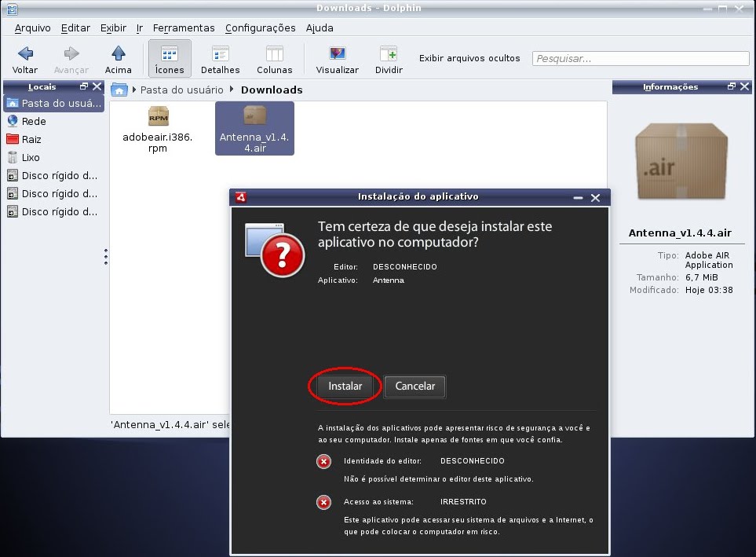Image resolution: width=756 pixels, height=557 pixels.
Task: Expand the arrow before Downloads breadcrumb
Action: (x=232, y=90)
